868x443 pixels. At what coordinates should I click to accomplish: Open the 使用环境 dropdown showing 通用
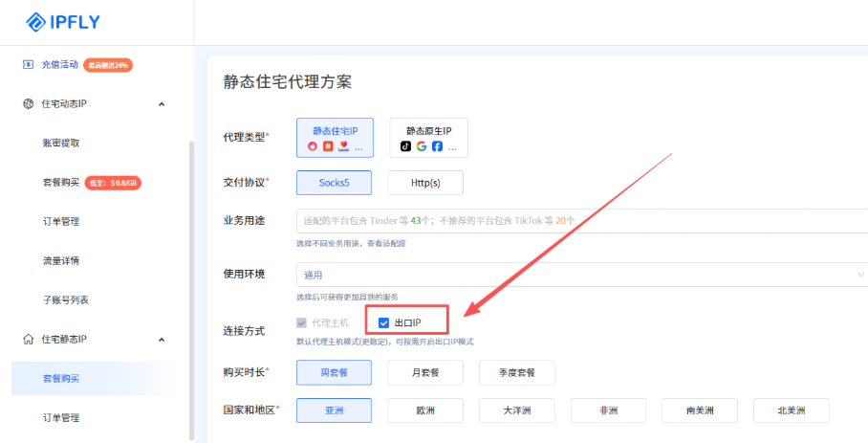point(582,275)
